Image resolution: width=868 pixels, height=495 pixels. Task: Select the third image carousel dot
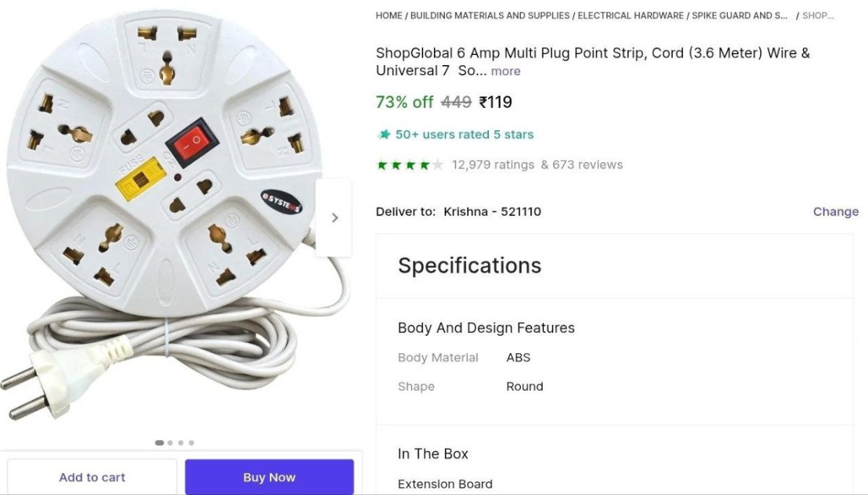point(181,443)
